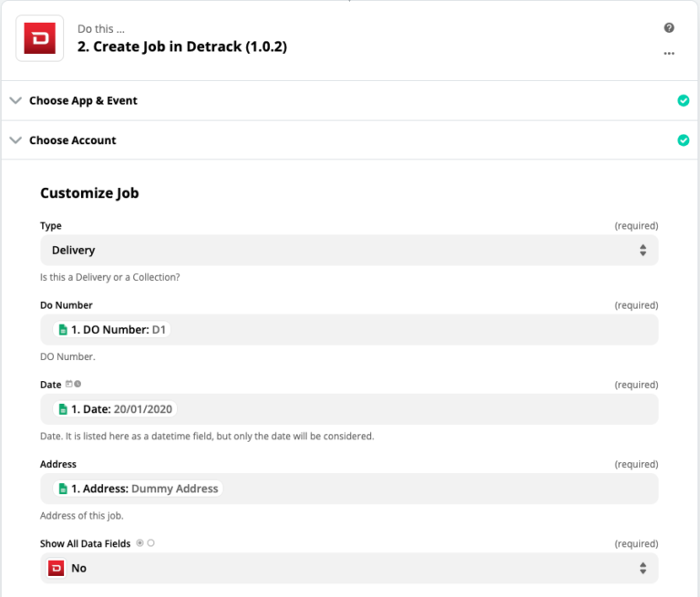The image size is (700, 597).
Task: Click inside the Do Number input field
Action: pos(349,330)
